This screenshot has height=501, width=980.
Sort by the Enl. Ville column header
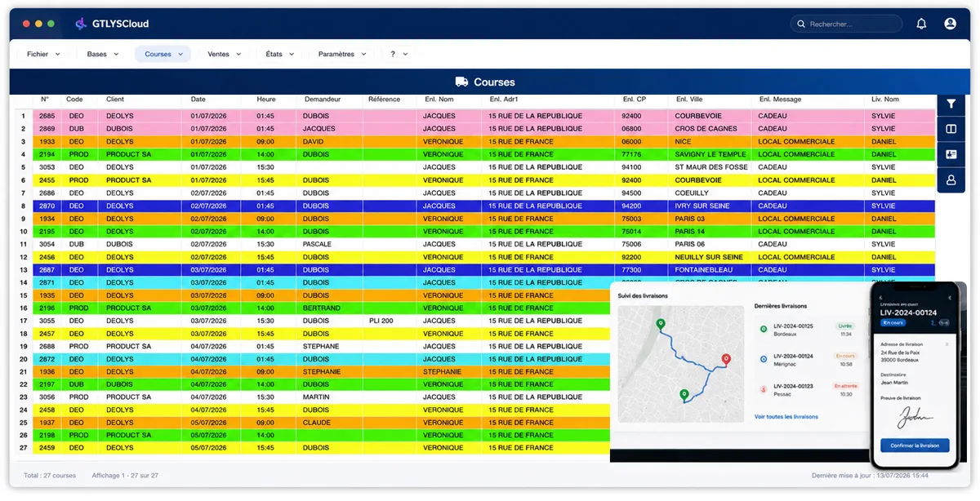click(x=689, y=100)
